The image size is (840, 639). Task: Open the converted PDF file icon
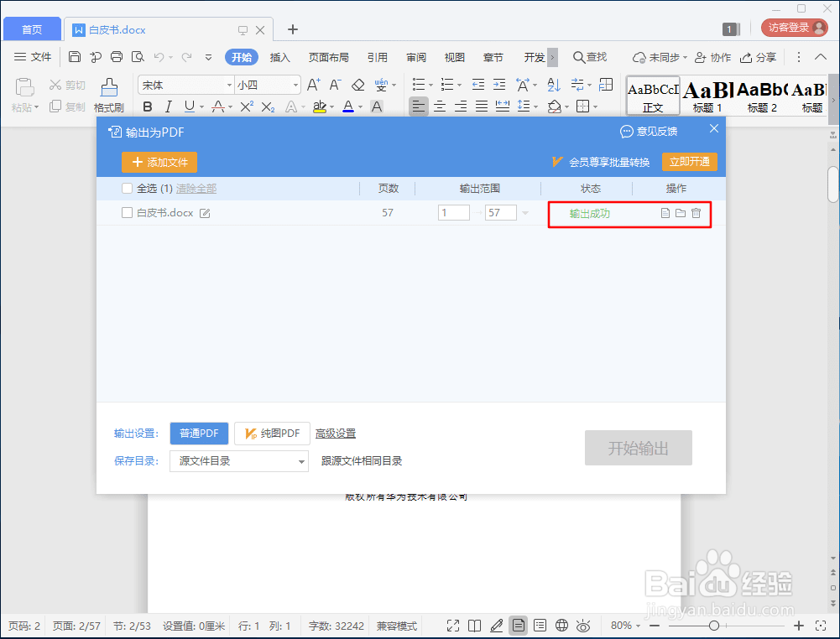[x=665, y=213]
